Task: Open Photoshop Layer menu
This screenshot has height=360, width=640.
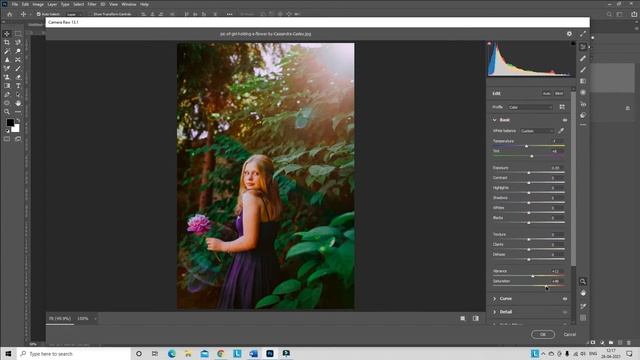Action: pos(52,4)
